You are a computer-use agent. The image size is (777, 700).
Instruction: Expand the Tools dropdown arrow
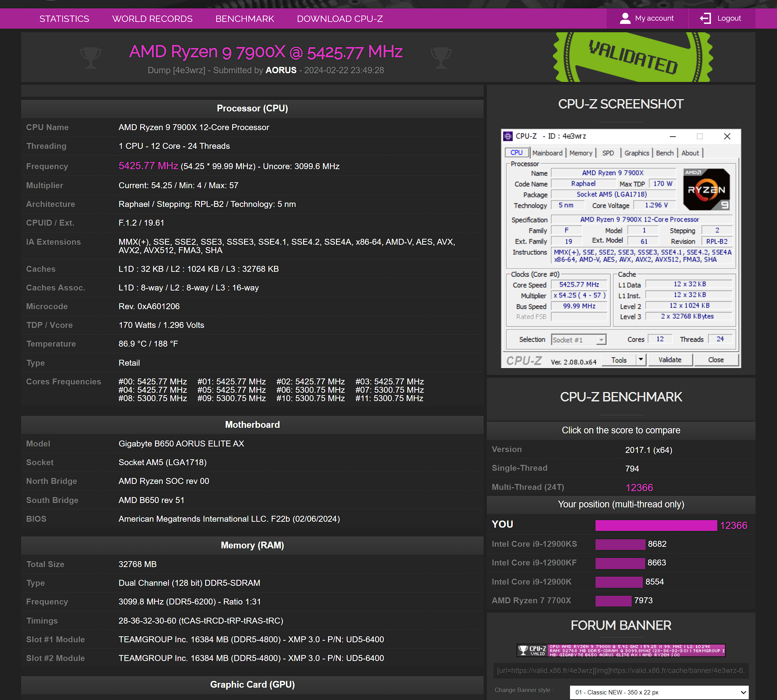point(640,360)
